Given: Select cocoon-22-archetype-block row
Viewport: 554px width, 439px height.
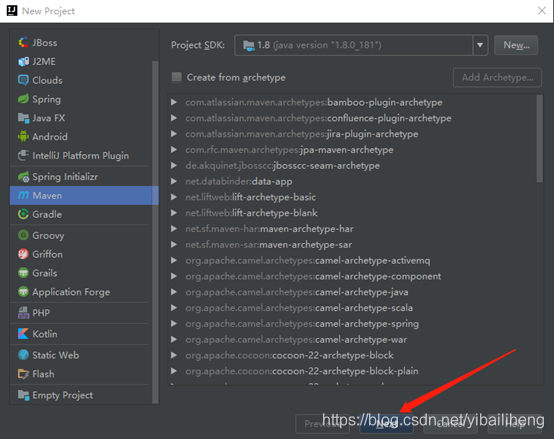Looking at the screenshot, I should coord(352,356).
